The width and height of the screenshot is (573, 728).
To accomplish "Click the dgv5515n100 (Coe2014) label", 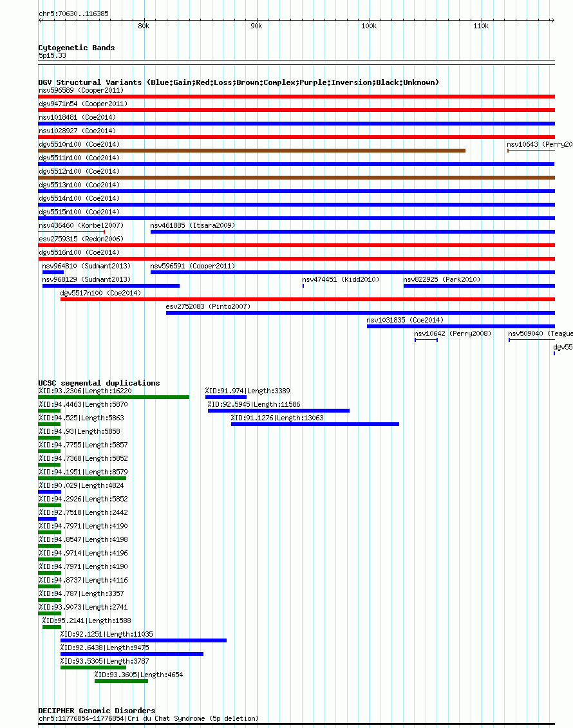I will pos(79,212).
